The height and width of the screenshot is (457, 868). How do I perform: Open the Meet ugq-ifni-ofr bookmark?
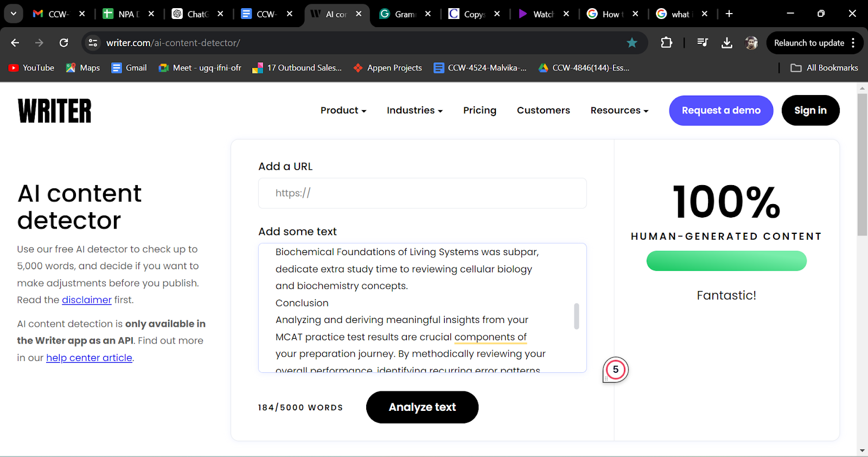click(x=200, y=68)
